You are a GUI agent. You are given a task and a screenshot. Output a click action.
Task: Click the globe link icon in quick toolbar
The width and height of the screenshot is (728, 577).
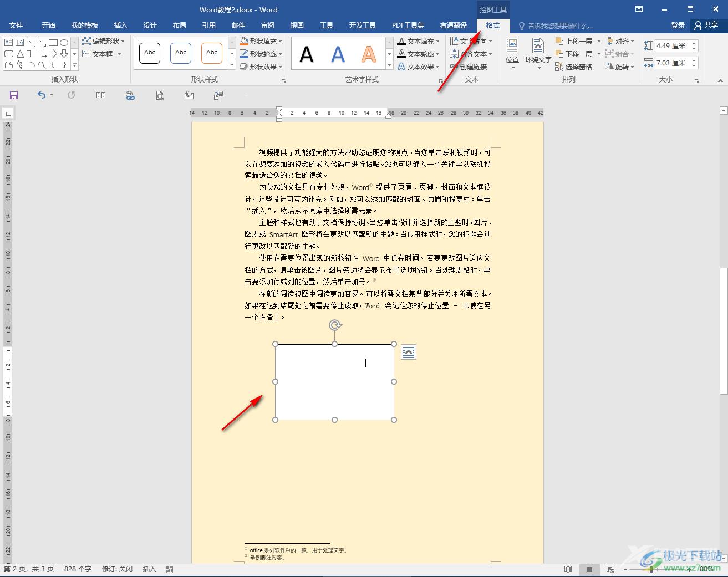[x=130, y=95]
